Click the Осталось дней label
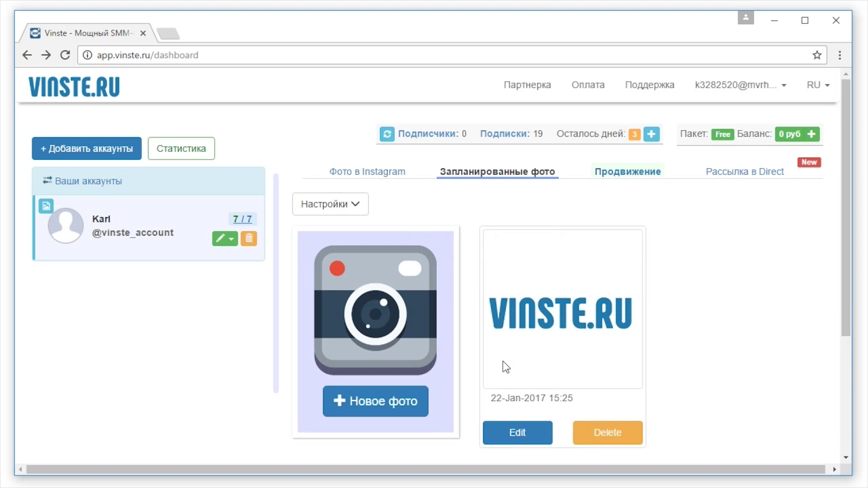This screenshot has height=488, width=868. pos(591,134)
